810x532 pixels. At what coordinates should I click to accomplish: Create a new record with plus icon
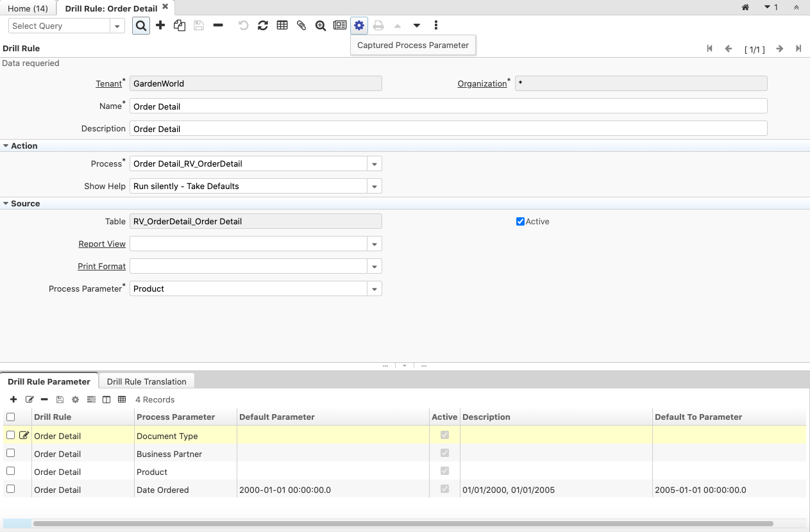coord(160,26)
